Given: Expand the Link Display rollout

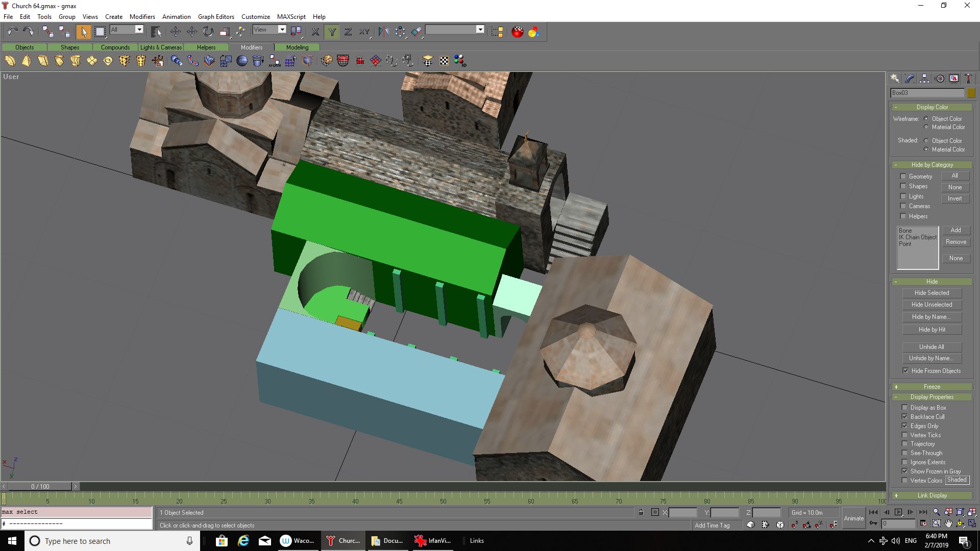Looking at the screenshot, I should pyautogui.click(x=932, y=495).
